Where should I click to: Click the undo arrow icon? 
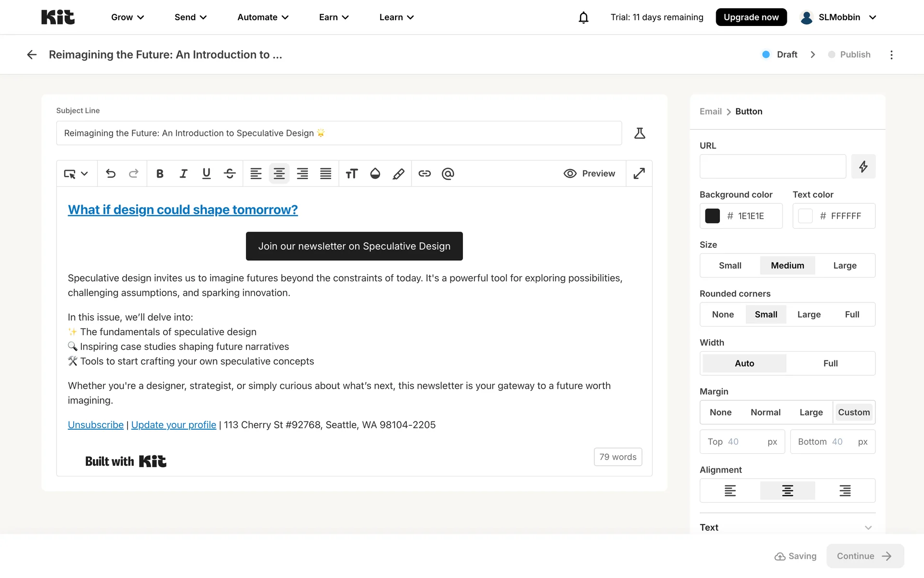pos(111,173)
